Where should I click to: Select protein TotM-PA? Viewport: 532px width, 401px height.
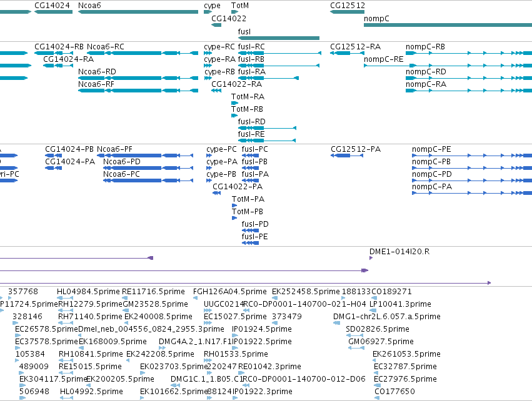click(234, 205)
